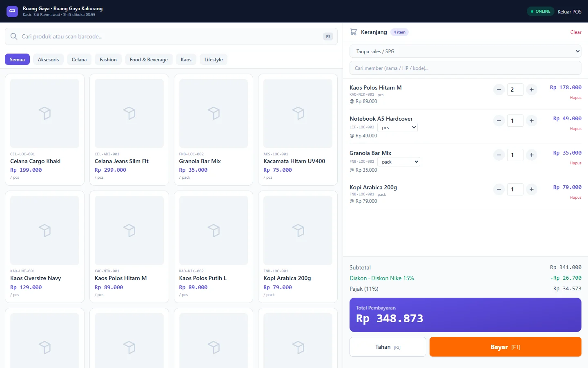588x368 pixels.
Task: Add Kaos Polos Putih L product
Action: coord(214,247)
